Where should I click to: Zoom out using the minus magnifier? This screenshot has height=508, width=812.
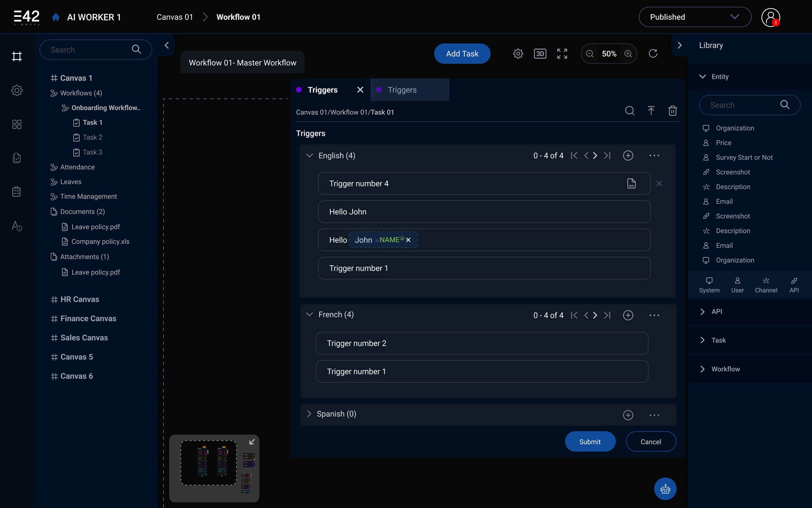pyautogui.click(x=590, y=54)
